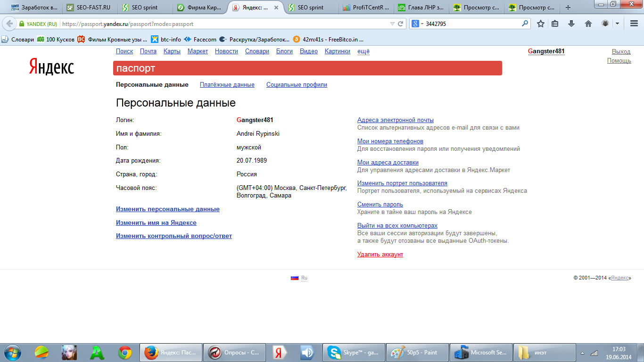Click the green letter A taskbar icon

[x=97, y=352]
